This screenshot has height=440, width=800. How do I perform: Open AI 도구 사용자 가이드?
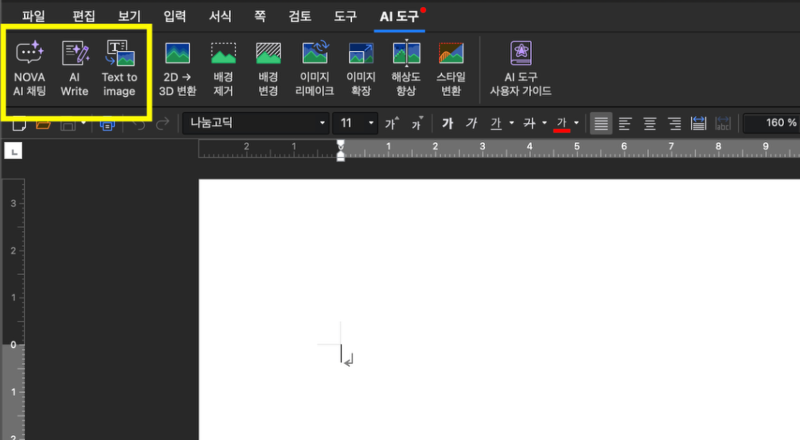[x=520, y=69]
